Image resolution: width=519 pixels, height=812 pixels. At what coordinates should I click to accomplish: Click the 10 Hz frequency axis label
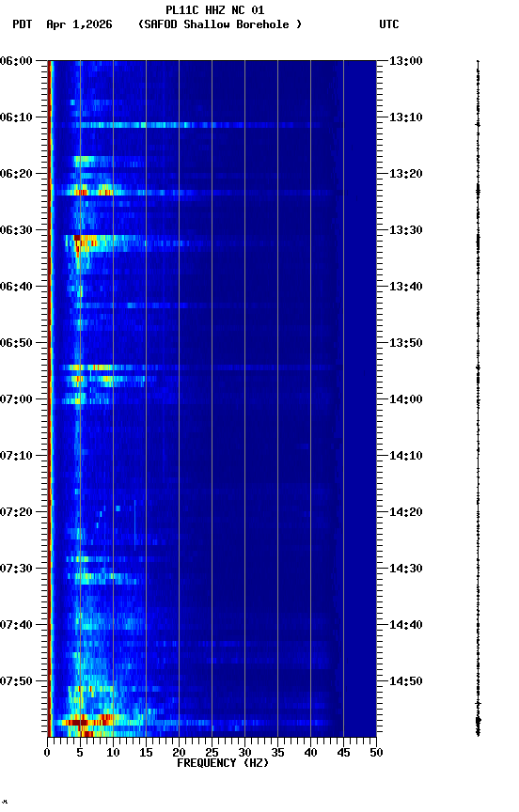click(113, 753)
